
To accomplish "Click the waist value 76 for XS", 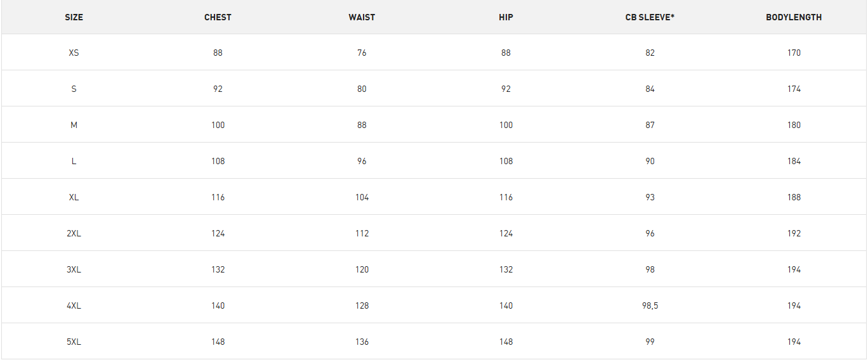I will [x=362, y=53].
